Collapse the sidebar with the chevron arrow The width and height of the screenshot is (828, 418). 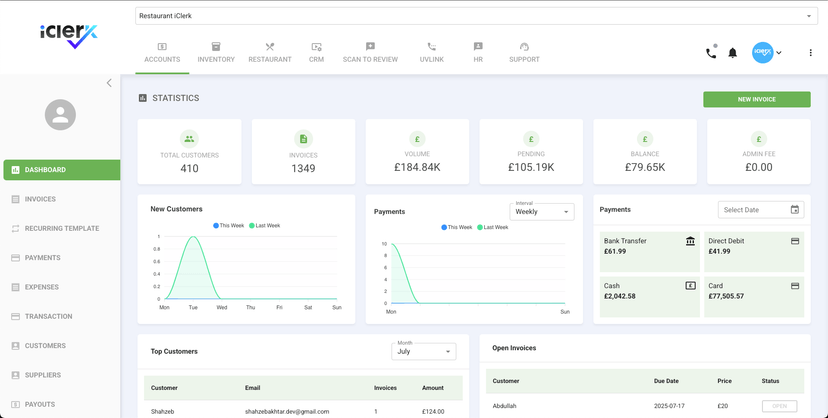point(109,83)
